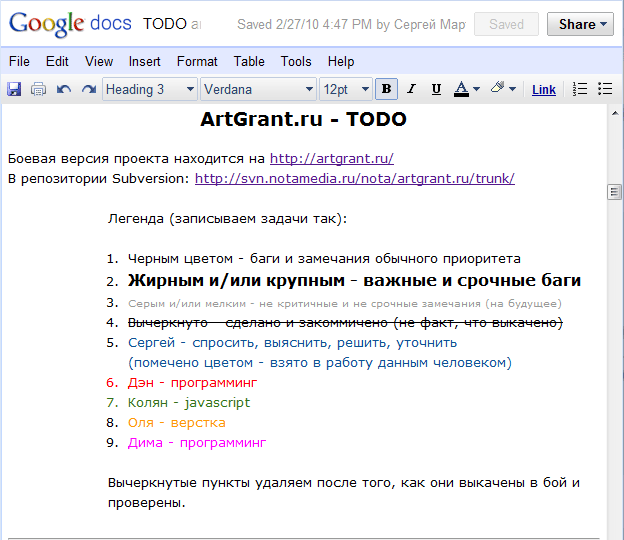The image size is (624, 540).
Task: Insert a bulleted list
Action: coord(604,89)
